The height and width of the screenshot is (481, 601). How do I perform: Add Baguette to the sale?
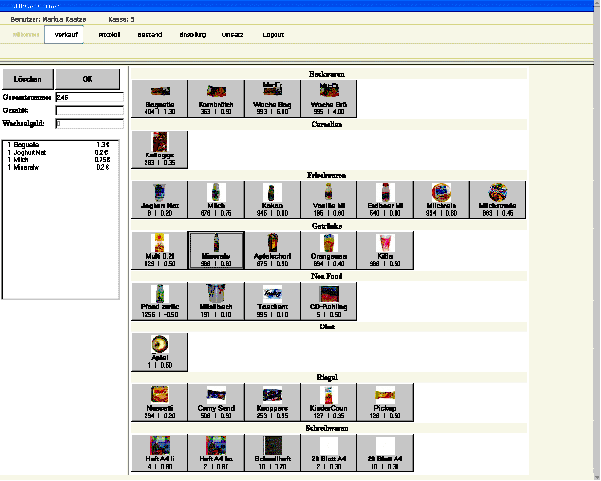pyautogui.click(x=160, y=98)
